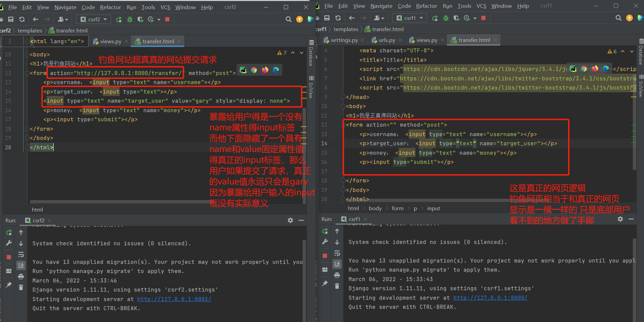This screenshot has height=322, width=644.
Task: Stop the csrf1 server from main toolbar
Action: 483,18
